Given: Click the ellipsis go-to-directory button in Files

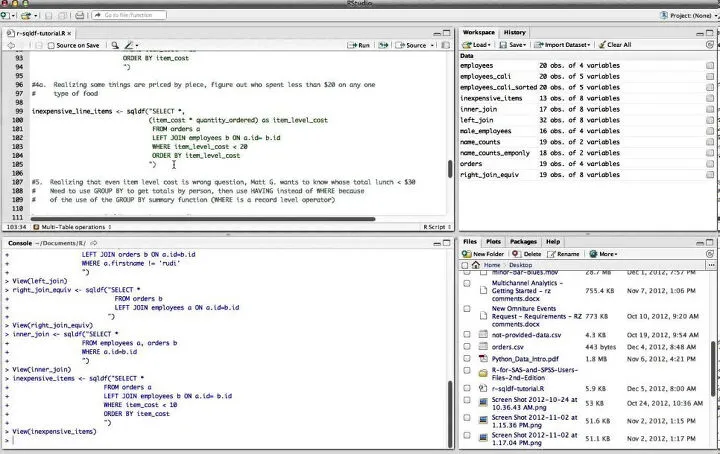Looking at the screenshot, I should coord(711,265).
